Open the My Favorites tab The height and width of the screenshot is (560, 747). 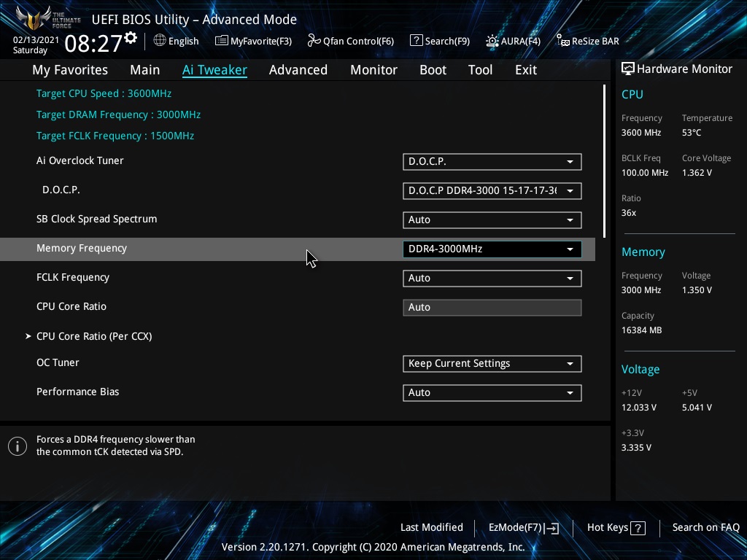70,70
